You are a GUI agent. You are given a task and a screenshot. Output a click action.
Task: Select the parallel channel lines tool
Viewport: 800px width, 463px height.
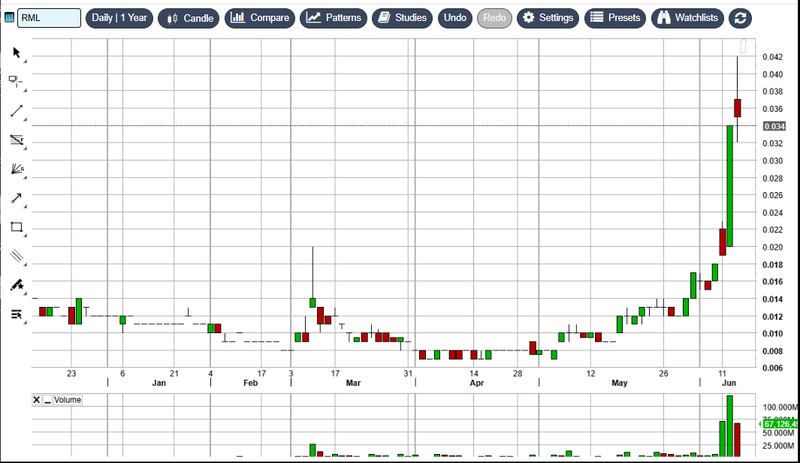click(16, 256)
